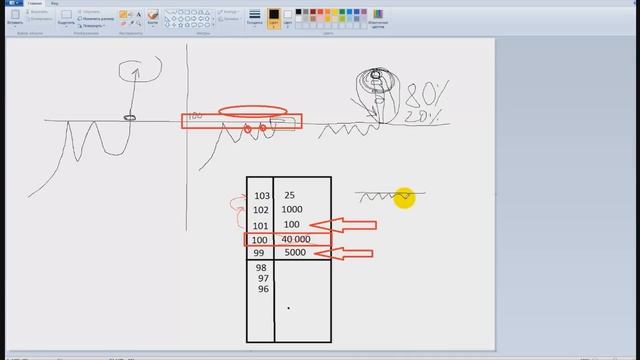Viewport: 640px width, 360px height.
Task: Choose the Five-point star shape
Action: pos(180,25)
